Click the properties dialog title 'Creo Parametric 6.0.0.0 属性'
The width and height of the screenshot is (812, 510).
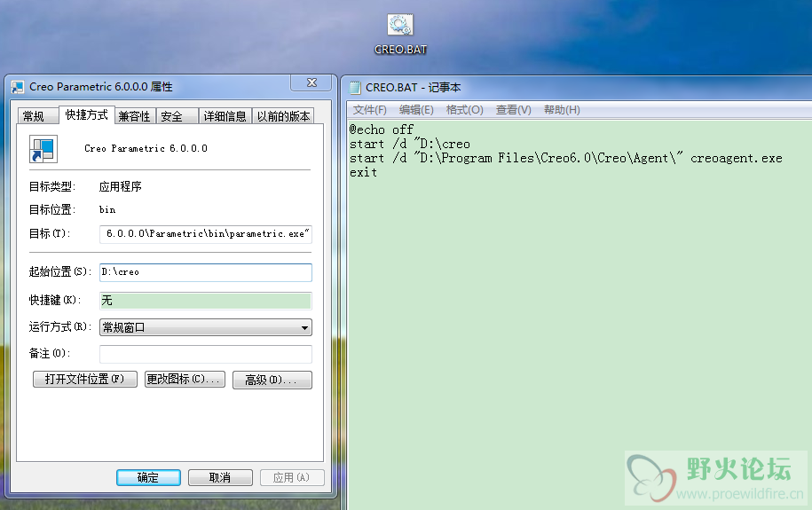(x=101, y=86)
